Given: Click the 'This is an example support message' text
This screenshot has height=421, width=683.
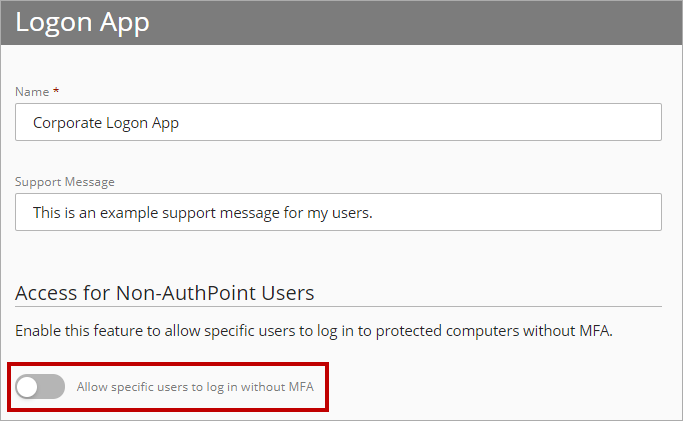Looking at the screenshot, I should pos(202,212).
